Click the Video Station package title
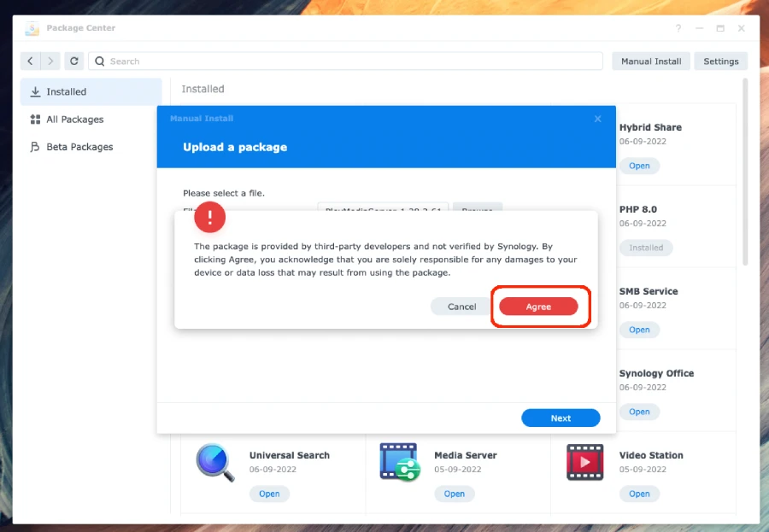 pos(651,455)
